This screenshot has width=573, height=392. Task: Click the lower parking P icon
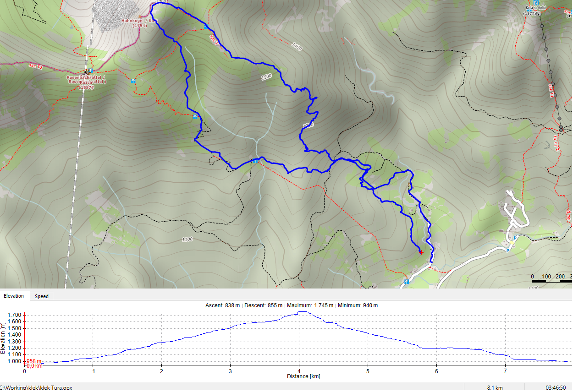[508, 250]
